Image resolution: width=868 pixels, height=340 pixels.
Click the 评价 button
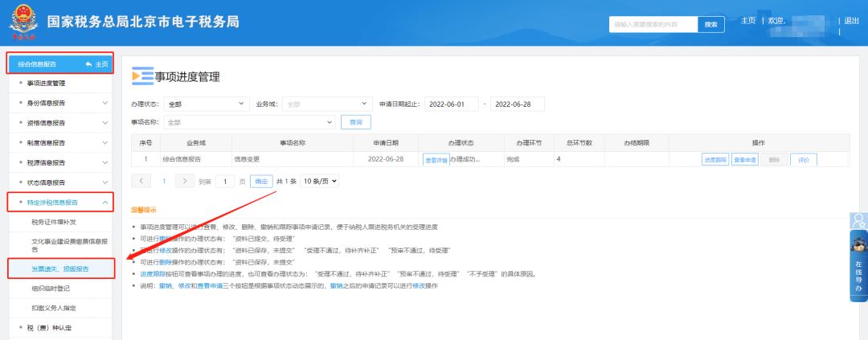point(803,159)
